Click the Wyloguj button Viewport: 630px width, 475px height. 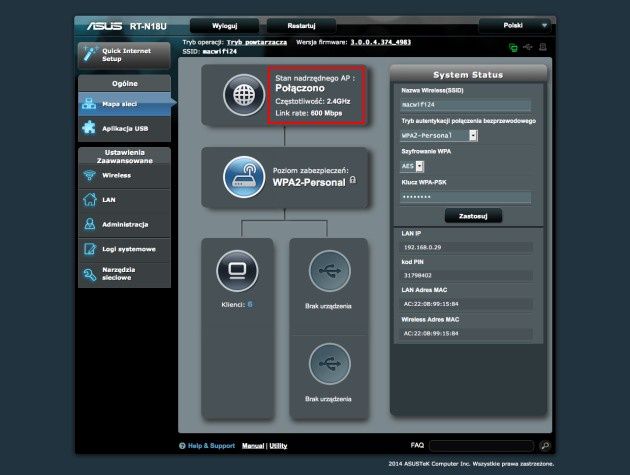click(x=225, y=26)
